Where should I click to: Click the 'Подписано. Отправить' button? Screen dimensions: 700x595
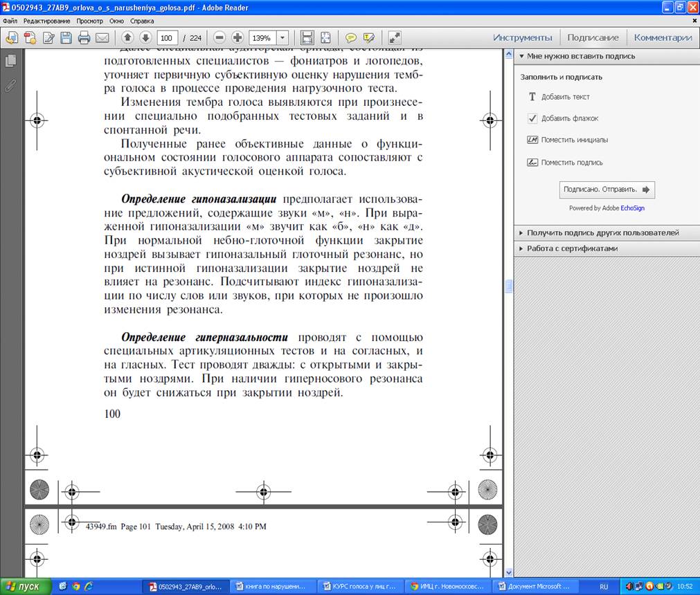pyautogui.click(x=607, y=189)
